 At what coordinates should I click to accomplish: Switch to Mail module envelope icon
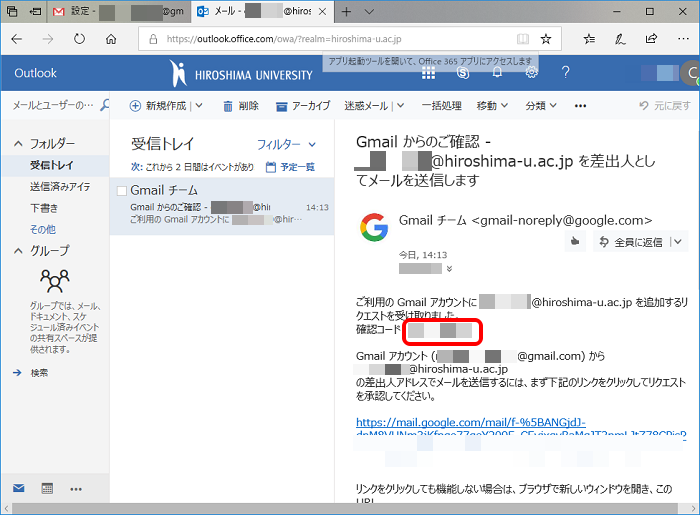coord(19,488)
